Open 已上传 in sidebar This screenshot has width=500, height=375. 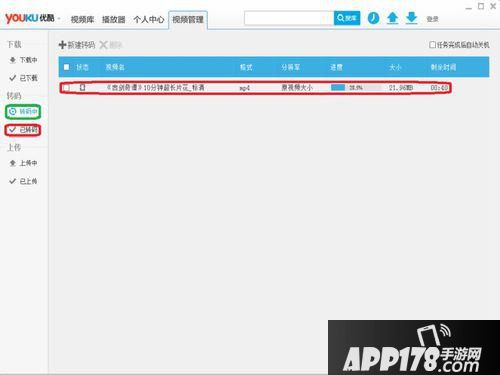point(23,181)
